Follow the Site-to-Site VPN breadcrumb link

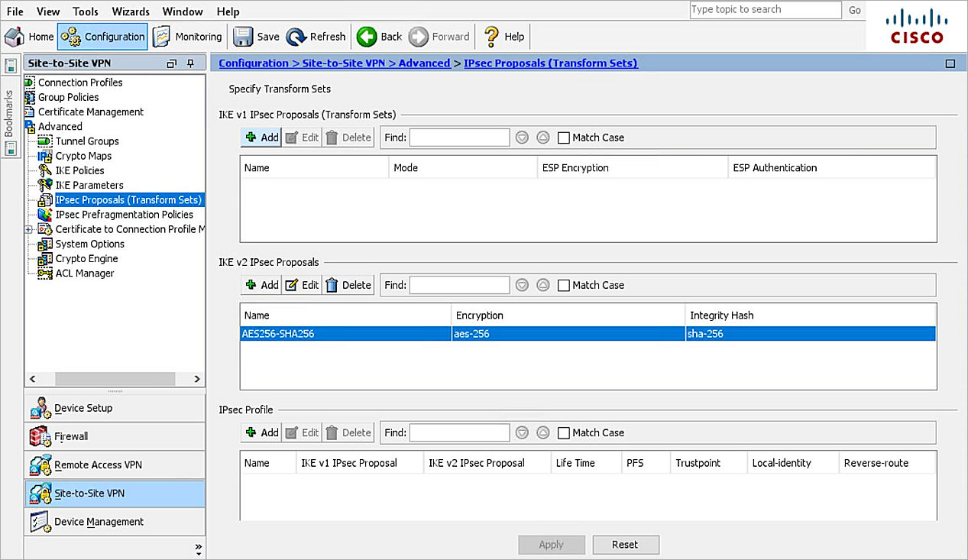344,63
